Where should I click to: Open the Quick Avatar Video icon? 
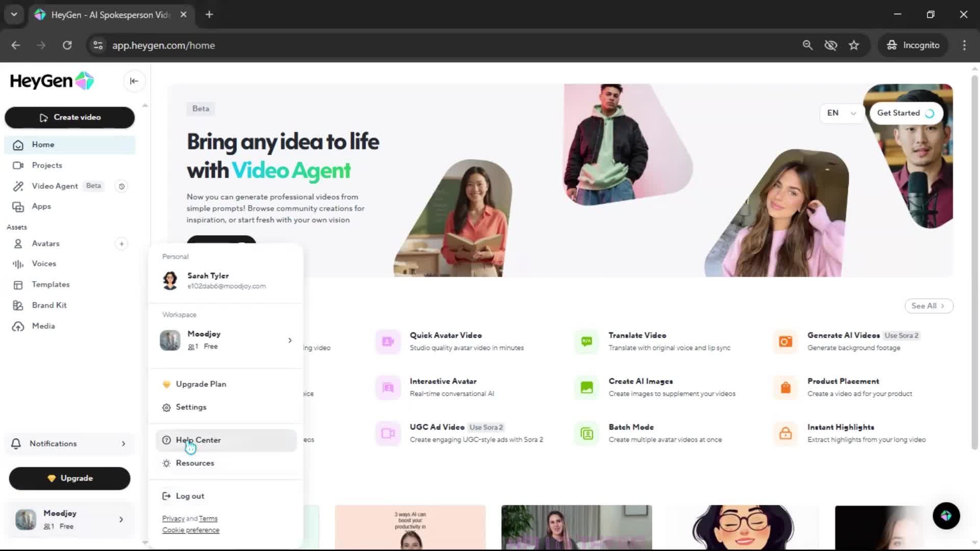pyautogui.click(x=388, y=341)
